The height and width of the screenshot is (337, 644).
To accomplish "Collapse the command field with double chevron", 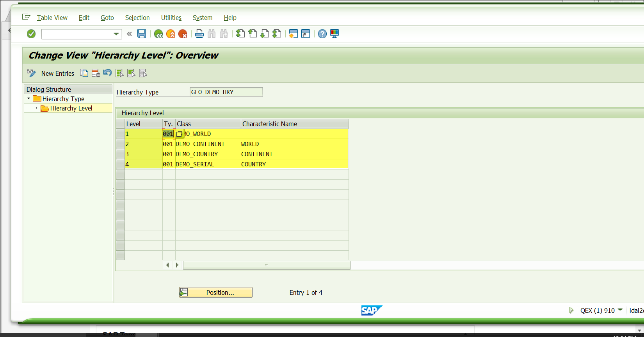I will 130,34.
